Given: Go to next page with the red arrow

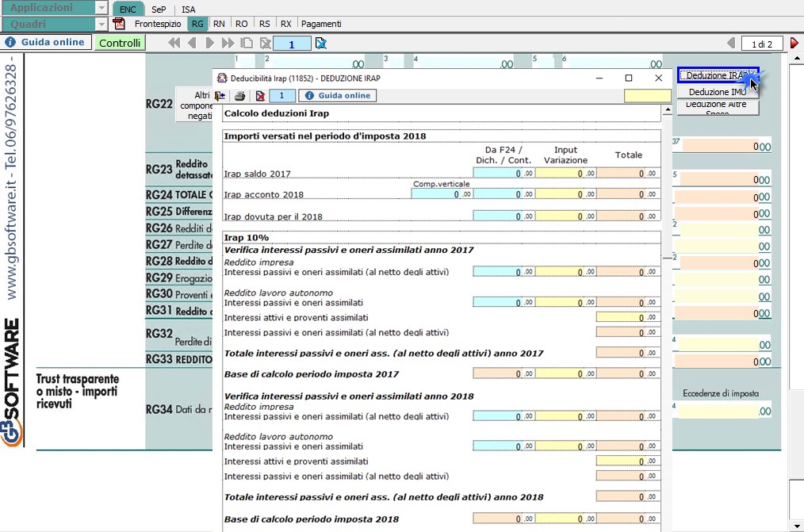Looking at the screenshot, I should (794, 43).
